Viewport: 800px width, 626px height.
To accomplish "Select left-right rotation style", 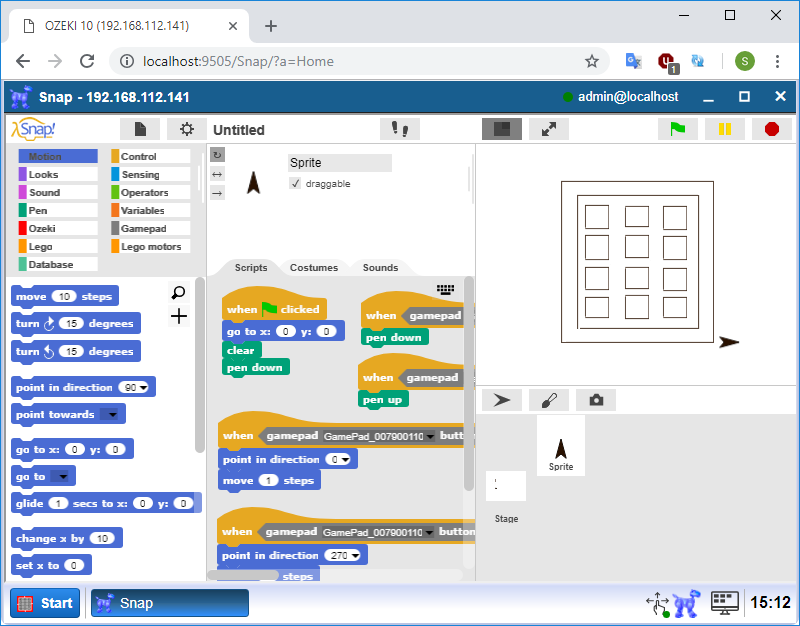I will [x=217, y=174].
